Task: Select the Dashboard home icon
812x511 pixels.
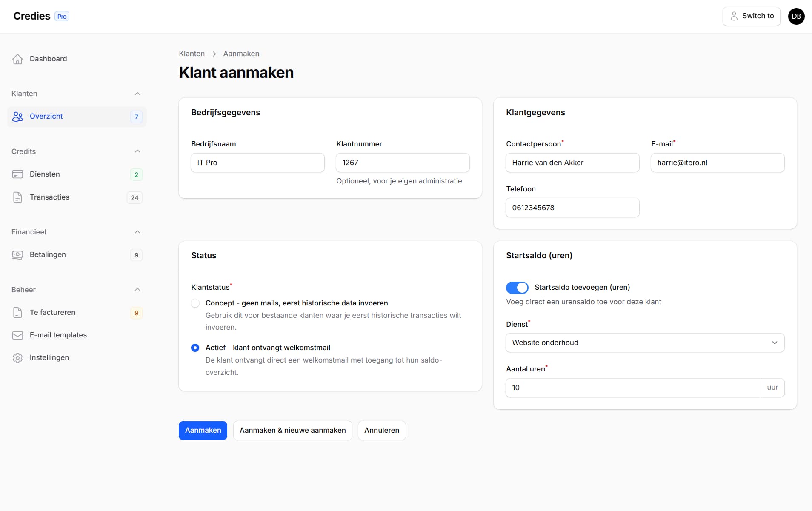Action: pyautogui.click(x=17, y=59)
